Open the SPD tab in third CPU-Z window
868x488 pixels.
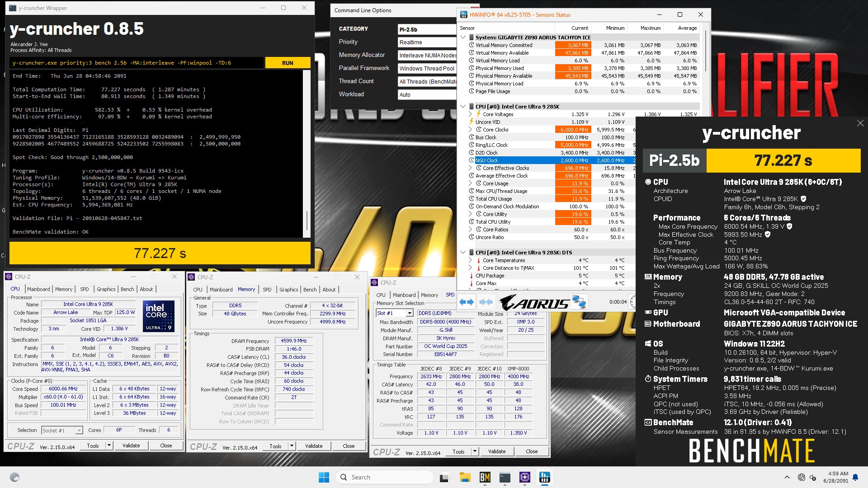[450, 295]
